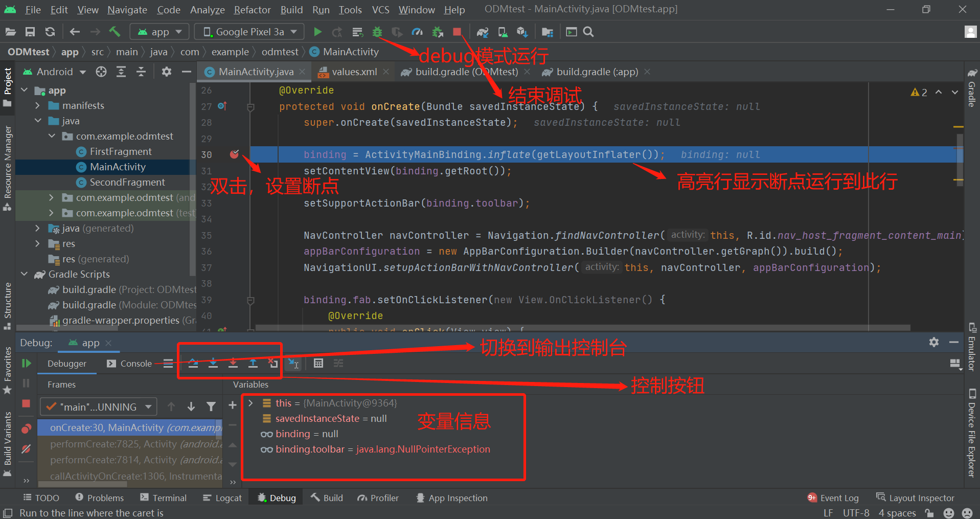Click the odmtest breadcrumb
980x519 pixels.
click(x=280, y=52)
